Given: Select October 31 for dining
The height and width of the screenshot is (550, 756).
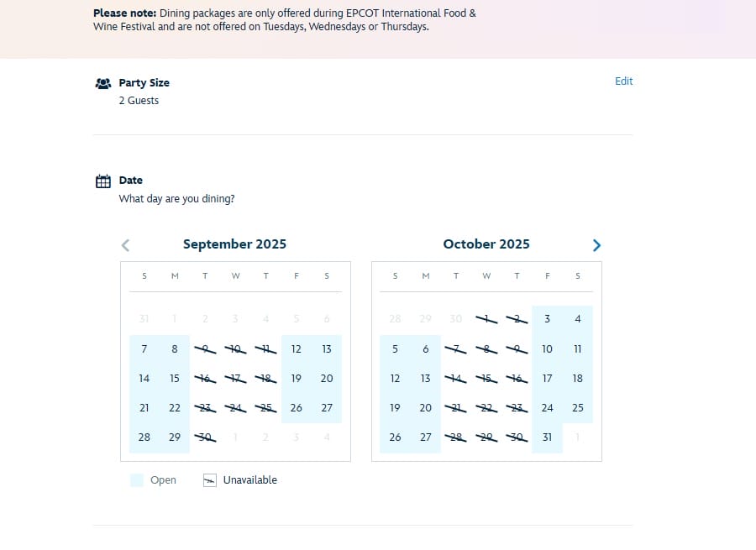Looking at the screenshot, I should click(547, 437).
